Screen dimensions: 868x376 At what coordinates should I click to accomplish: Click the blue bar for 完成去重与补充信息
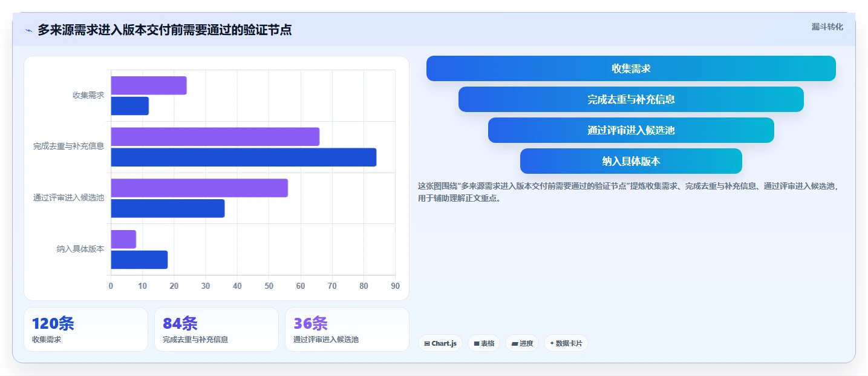(243, 157)
